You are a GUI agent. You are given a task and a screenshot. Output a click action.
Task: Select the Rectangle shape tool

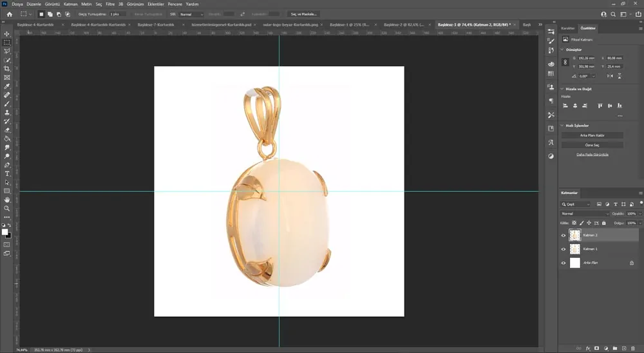(x=7, y=191)
